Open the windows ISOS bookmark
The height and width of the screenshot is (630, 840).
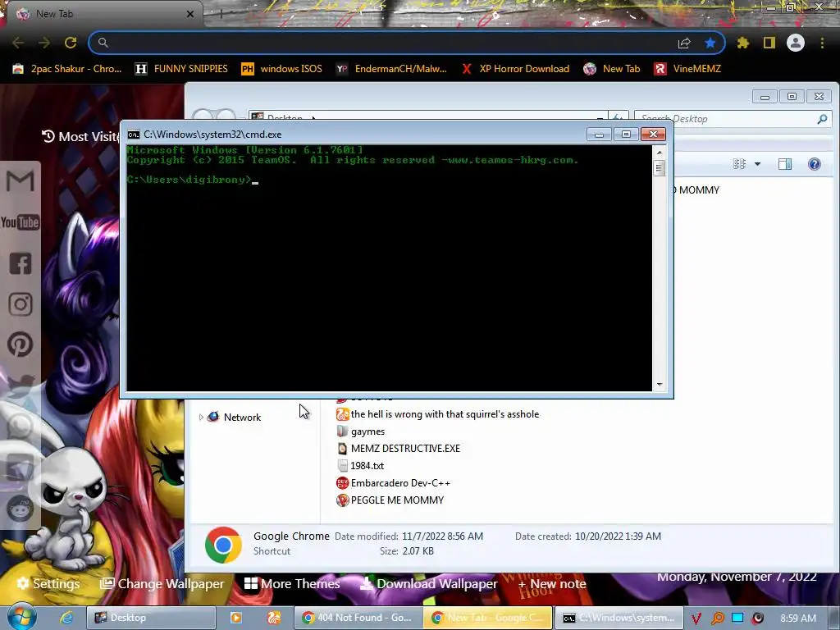click(x=282, y=69)
